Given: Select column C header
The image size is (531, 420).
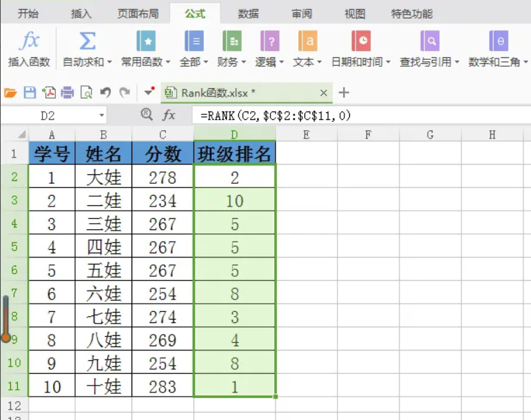Looking at the screenshot, I should (163, 135).
